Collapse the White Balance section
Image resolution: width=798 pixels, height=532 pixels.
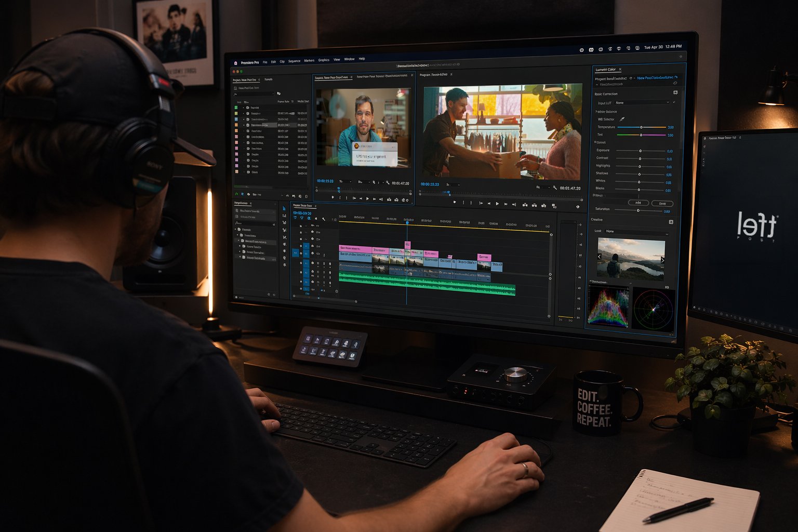click(596, 111)
